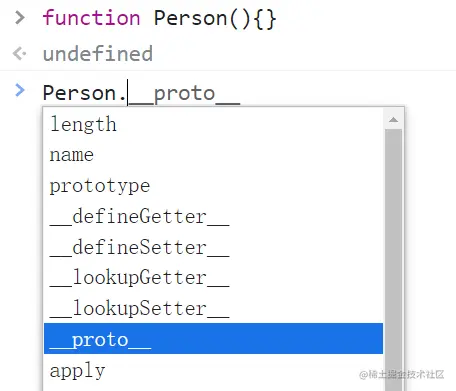456x391 pixels.
Task: Select __defineGetter__ suggestion
Action: pos(213,216)
